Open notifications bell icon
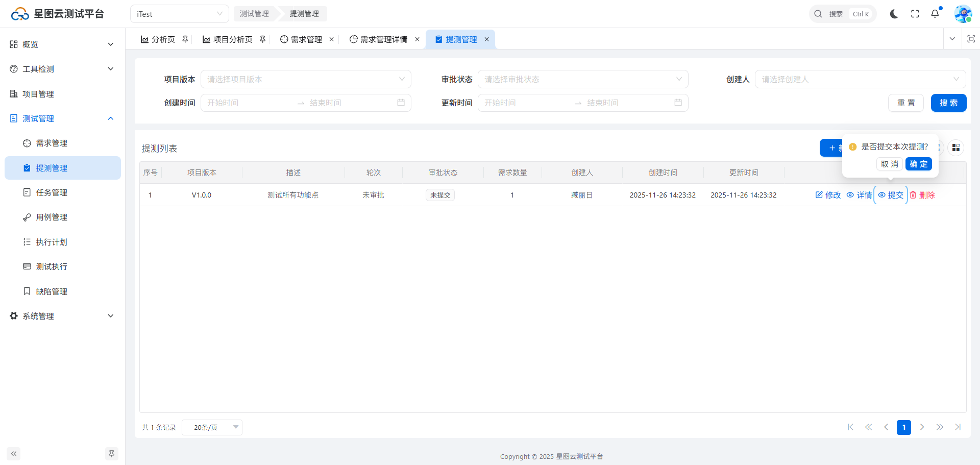The image size is (980, 465). 935,14
